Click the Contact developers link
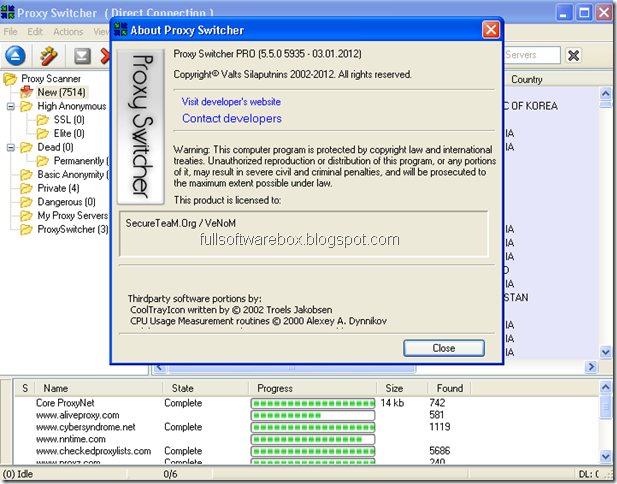The width and height of the screenshot is (617, 484). coord(232,118)
